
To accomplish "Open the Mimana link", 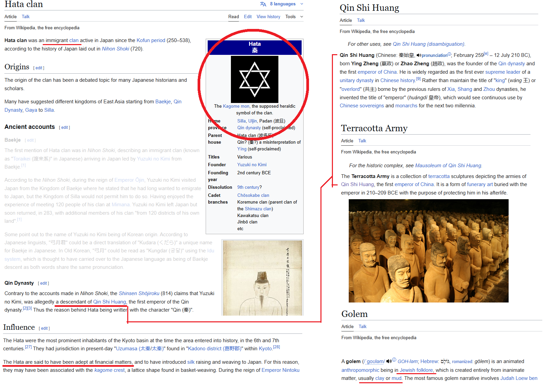I will click(x=121, y=205).
